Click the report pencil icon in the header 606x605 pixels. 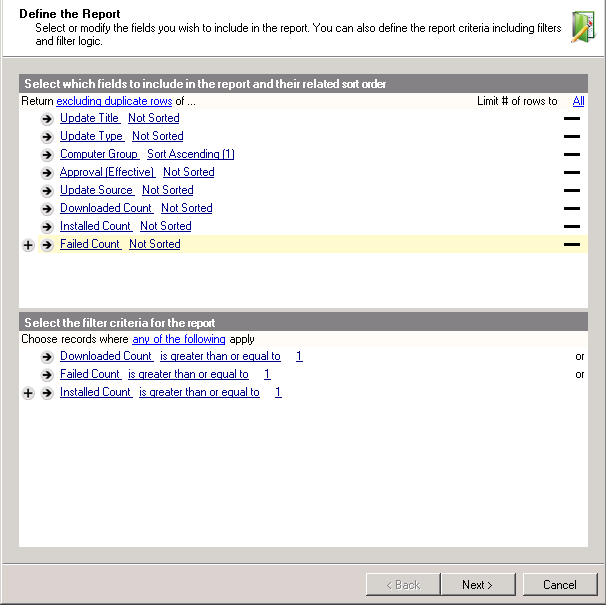tap(583, 27)
